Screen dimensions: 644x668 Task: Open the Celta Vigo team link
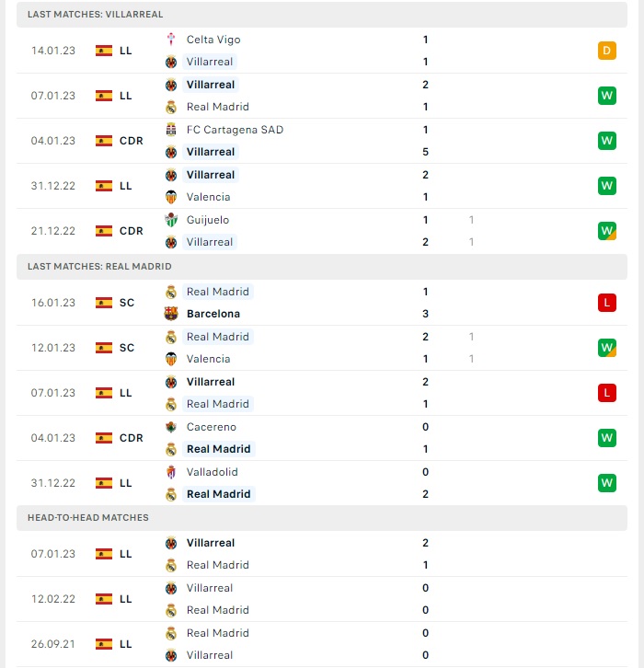[213, 40]
